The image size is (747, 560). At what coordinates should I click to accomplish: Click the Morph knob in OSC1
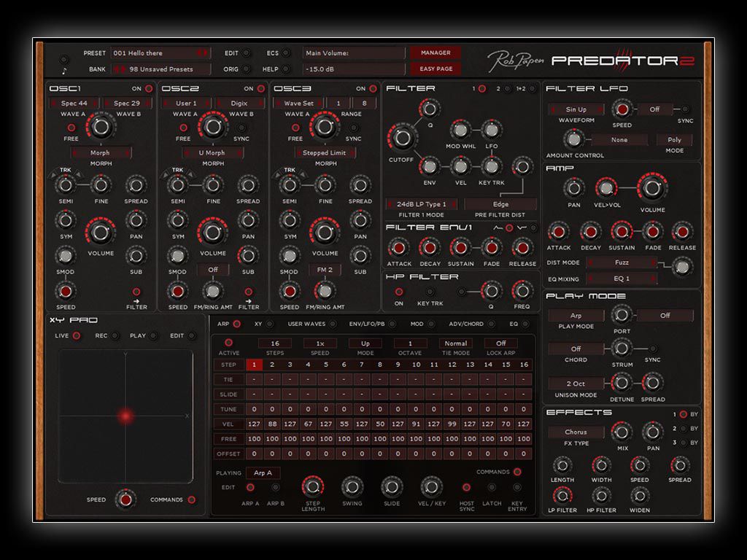point(101,128)
